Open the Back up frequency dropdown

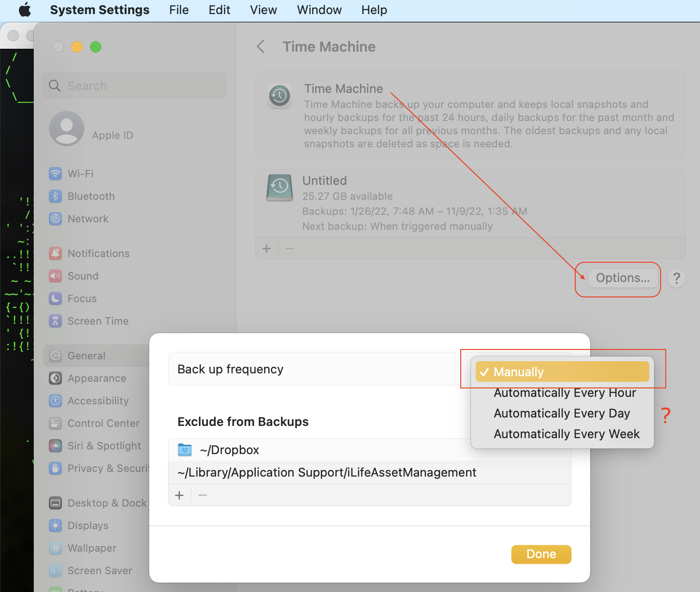516,369
